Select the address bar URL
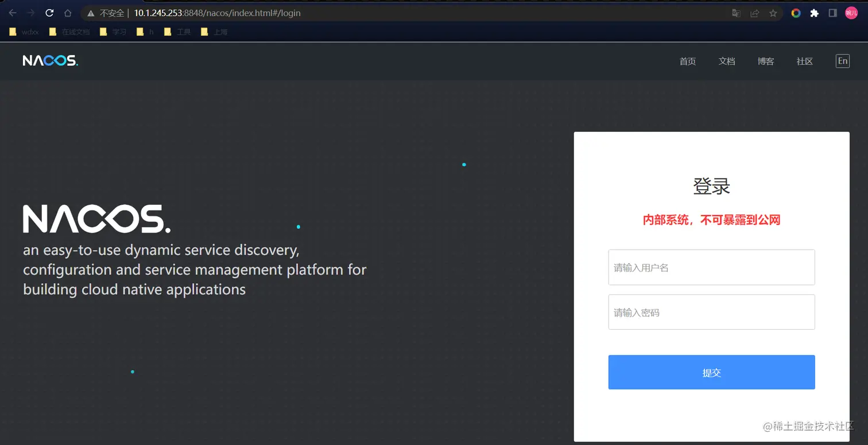The image size is (868, 445). pos(217,13)
